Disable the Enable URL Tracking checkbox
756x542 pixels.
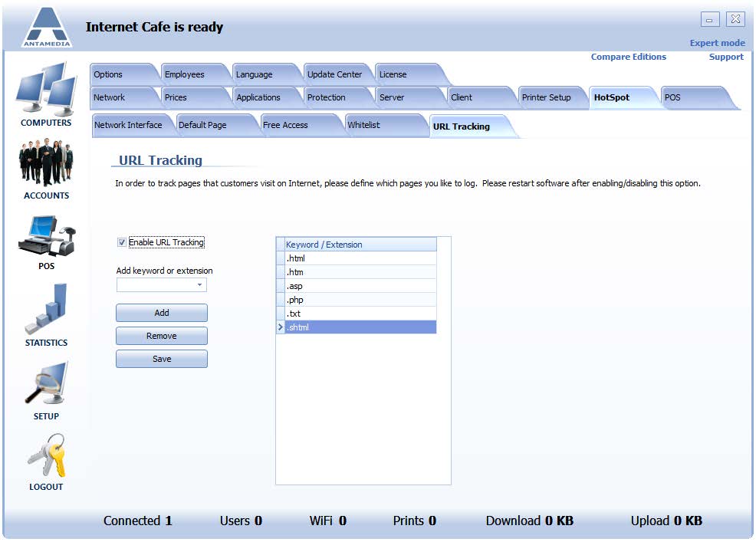pyautogui.click(x=122, y=242)
